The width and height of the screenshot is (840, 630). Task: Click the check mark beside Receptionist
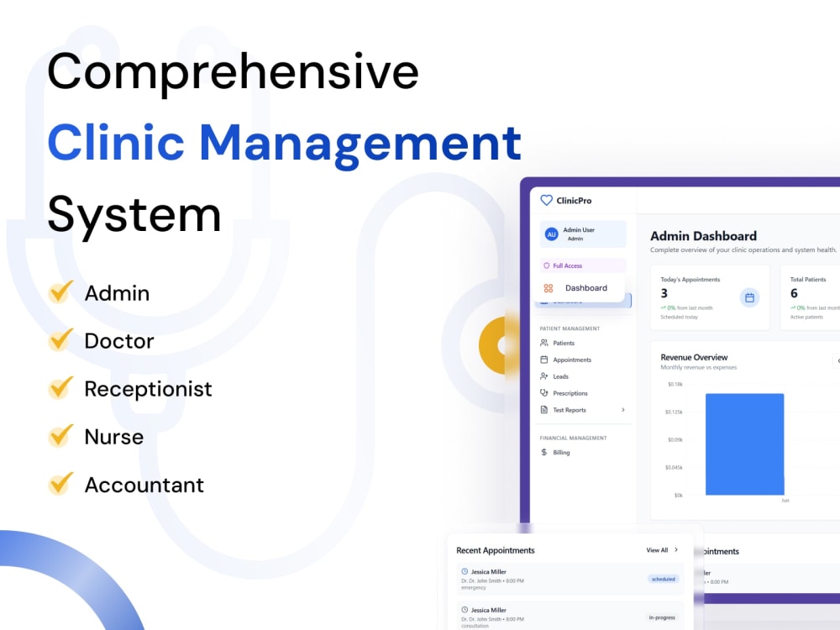[x=60, y=388]
